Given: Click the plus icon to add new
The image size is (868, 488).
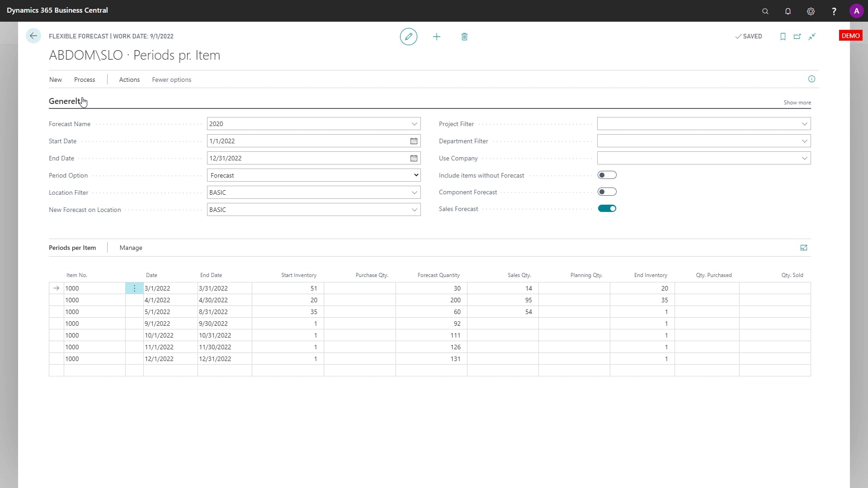Looking at the screenshot, I should click(x=436, y=37).
